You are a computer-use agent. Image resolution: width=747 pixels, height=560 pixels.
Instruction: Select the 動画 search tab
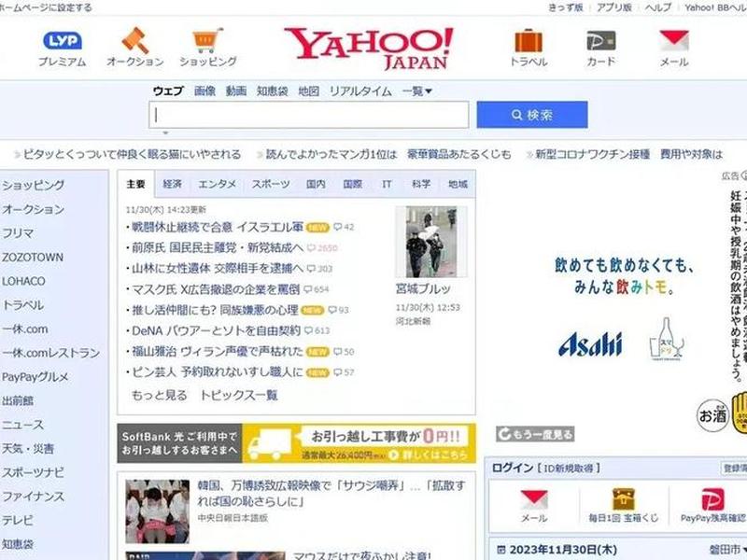point(236,91)
